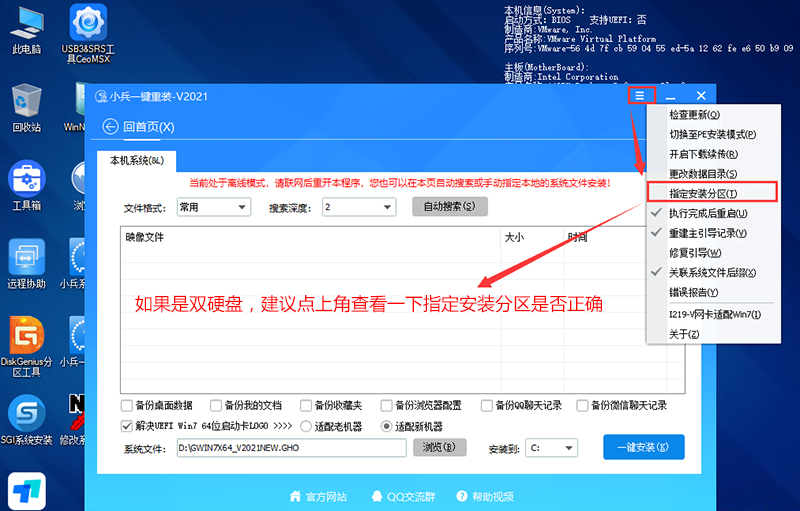Click the help video question icon

click(x=462, y=496)
